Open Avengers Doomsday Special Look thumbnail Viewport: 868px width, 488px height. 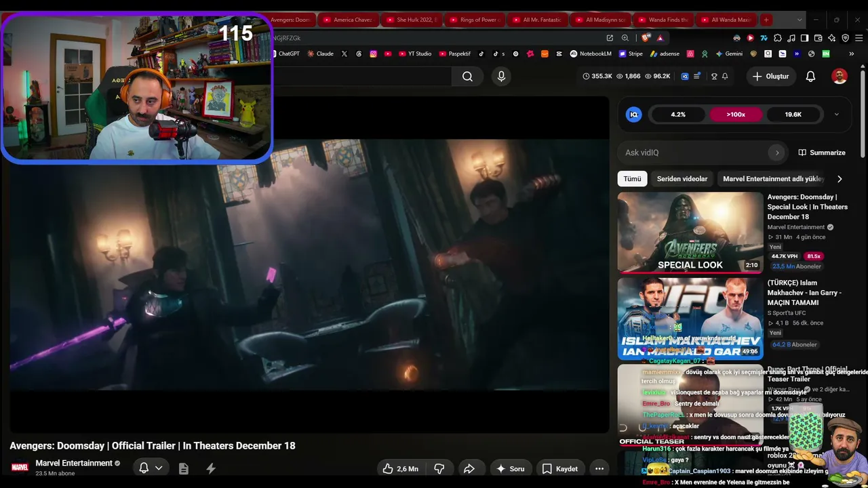click(690, 232)
